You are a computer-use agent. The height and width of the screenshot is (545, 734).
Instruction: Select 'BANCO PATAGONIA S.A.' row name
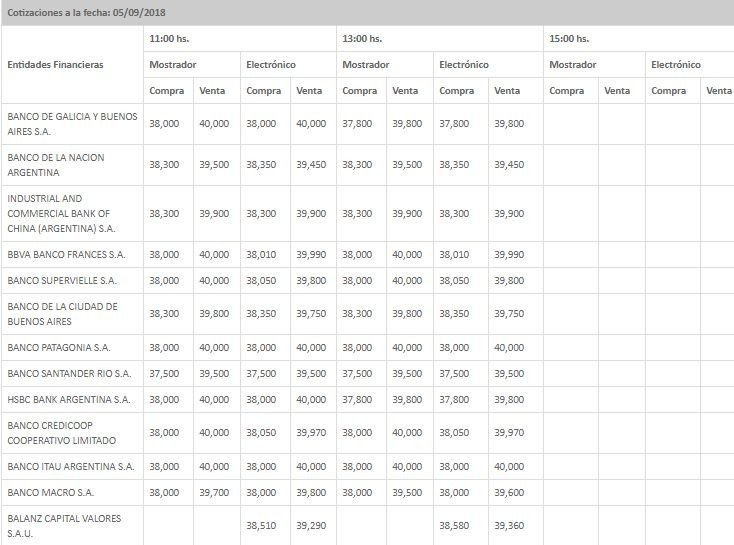coord(59,347)
